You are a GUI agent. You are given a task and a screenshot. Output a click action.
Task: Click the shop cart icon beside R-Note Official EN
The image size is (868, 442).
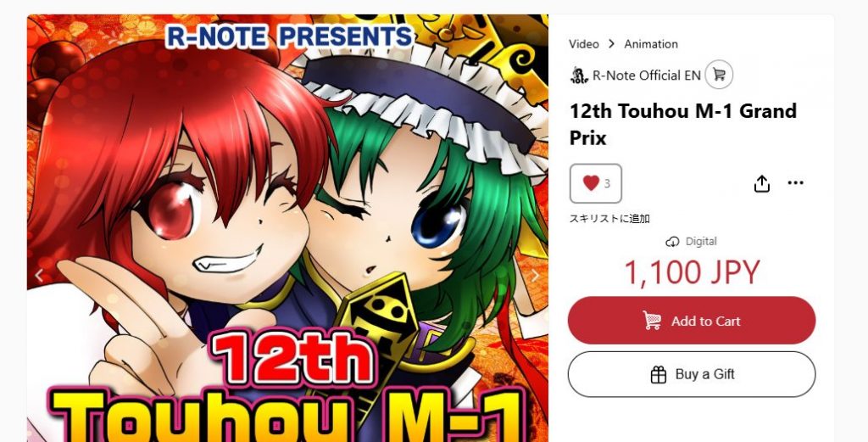click(x=719, y=74)
